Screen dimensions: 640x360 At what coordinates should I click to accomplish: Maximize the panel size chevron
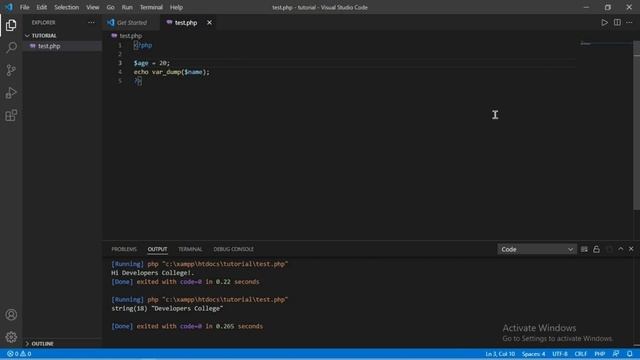(620, 249)
